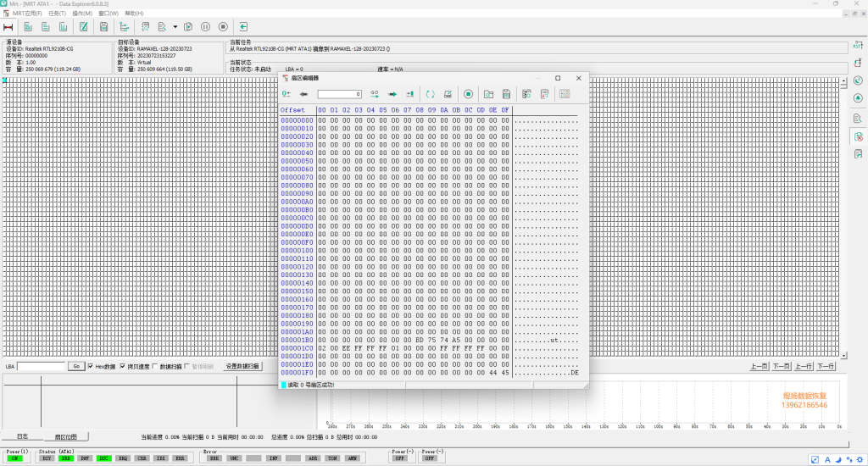Screen dimensions: 868x466
Task: Open the MRT应用(F) menu
Action: pyautogui.click(x=26, y=14)
